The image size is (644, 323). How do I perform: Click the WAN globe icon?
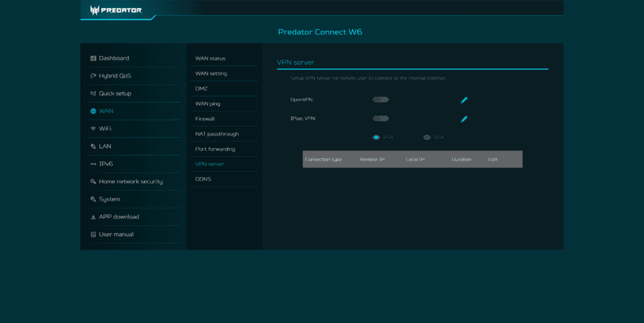pyautogui.click(x=93, y=111)
